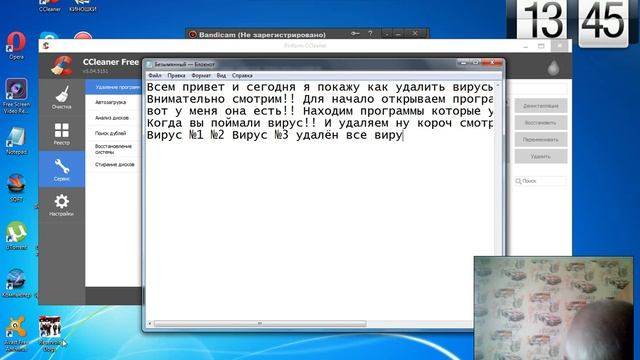
Task: Click the Bandicam red record icon
Action: pyautogui.click(x=193, y=35)
